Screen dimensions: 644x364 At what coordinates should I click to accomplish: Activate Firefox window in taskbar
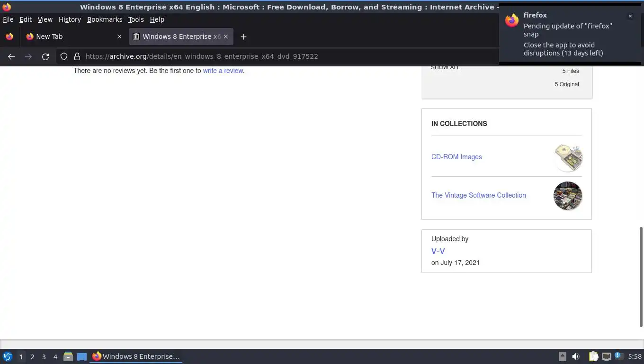[x=136, y=356]
